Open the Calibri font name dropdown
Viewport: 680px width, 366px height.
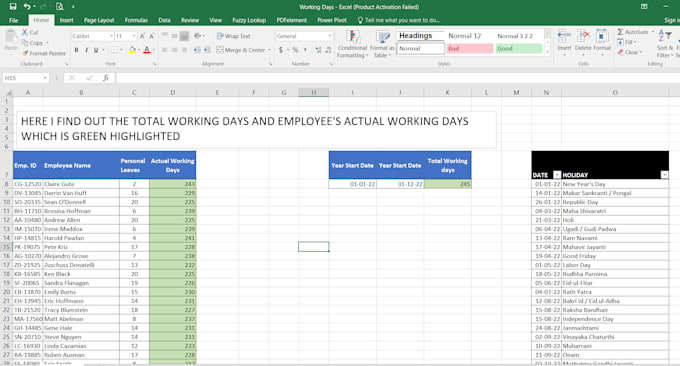click(x=111, y=36)
